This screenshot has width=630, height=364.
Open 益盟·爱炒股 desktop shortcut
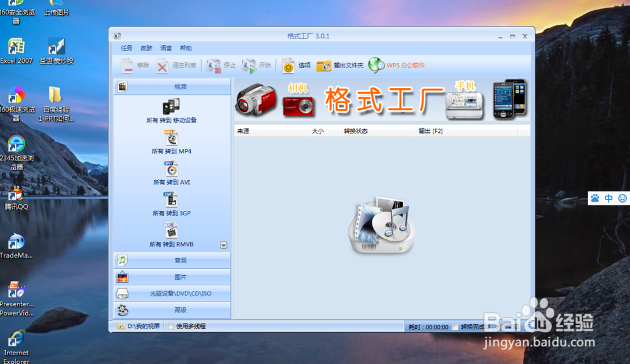tap(56, 52)
